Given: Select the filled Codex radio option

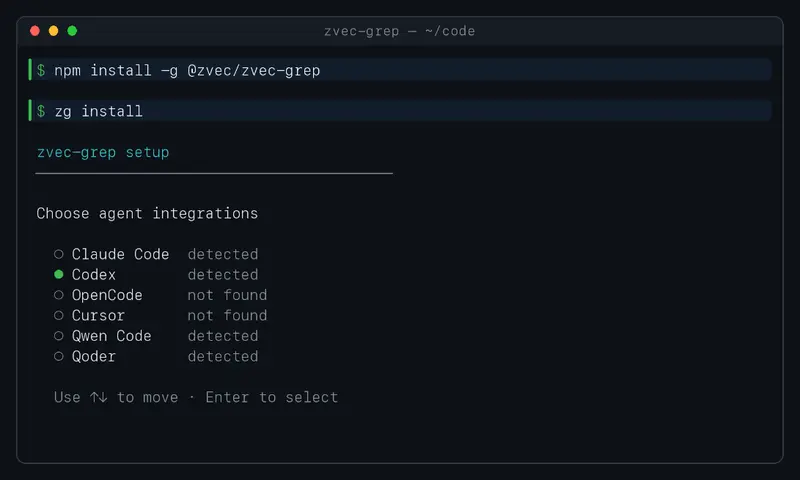Looking at the screenshot, I should 59,274.
